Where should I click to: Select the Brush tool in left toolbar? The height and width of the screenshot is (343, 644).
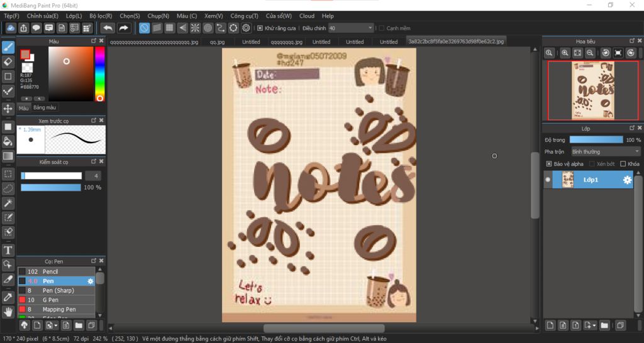8,48
